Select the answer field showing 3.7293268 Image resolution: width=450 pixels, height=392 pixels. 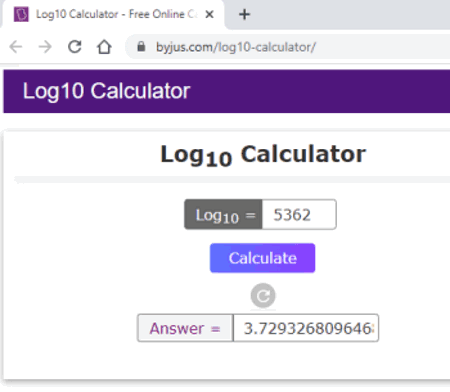click(306, 328)
